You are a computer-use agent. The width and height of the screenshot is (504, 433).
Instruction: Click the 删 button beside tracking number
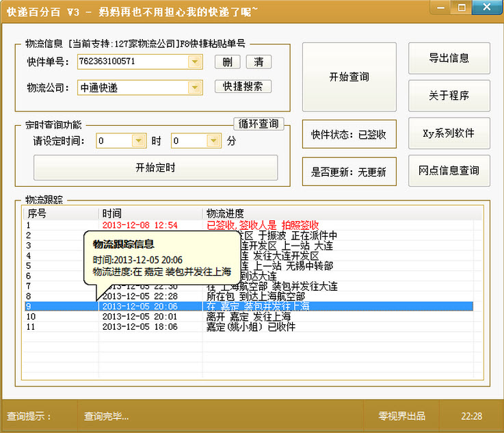(227, 62)
